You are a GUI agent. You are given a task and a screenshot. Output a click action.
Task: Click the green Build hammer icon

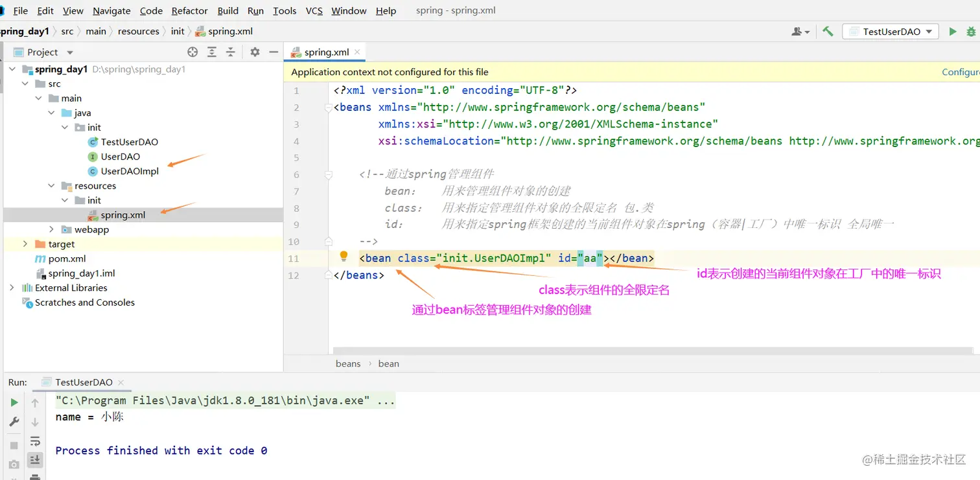(828, 31)
